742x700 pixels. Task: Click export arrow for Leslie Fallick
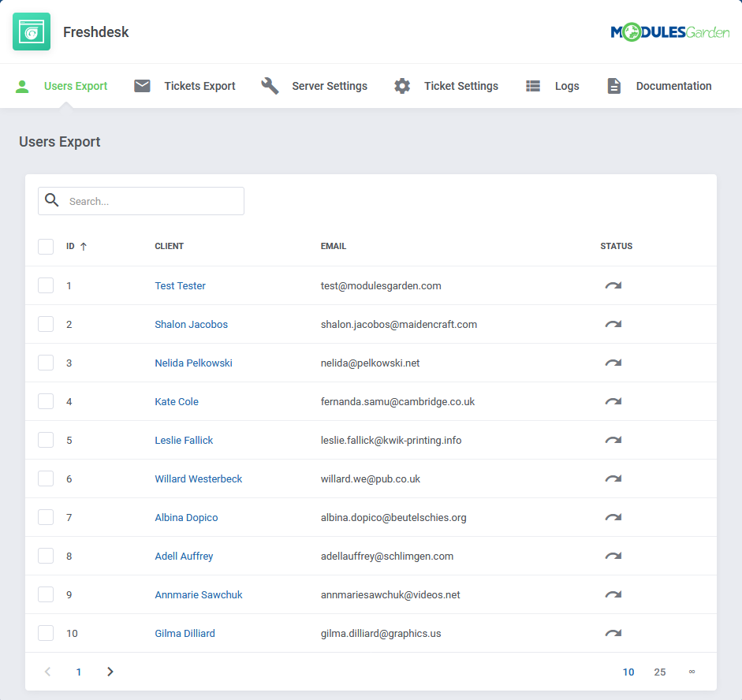point(613,440)
